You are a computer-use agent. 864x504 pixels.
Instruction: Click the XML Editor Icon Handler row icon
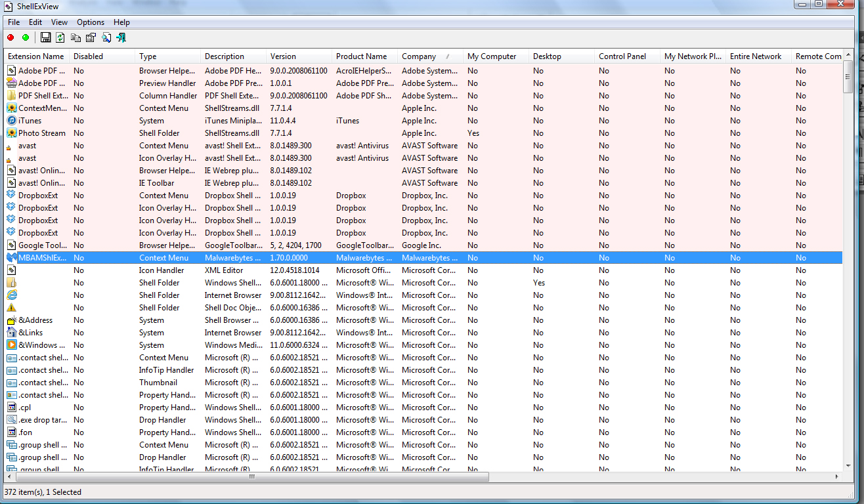[x=12, y=270]
